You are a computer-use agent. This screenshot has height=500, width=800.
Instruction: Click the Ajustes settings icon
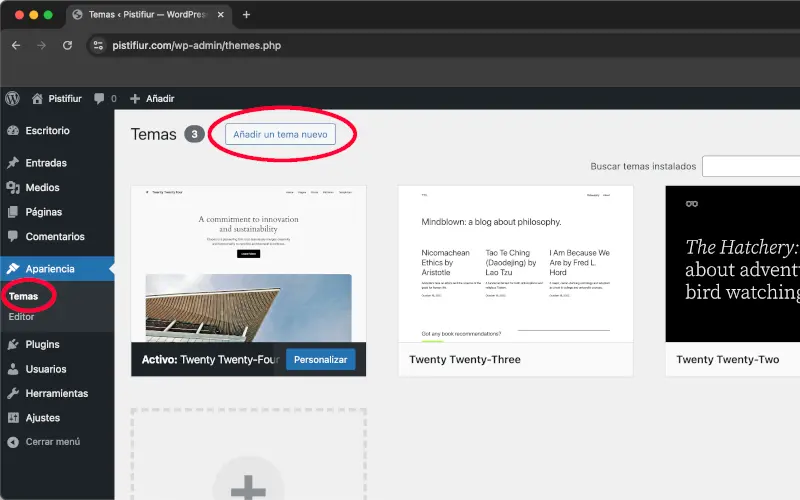13,418
